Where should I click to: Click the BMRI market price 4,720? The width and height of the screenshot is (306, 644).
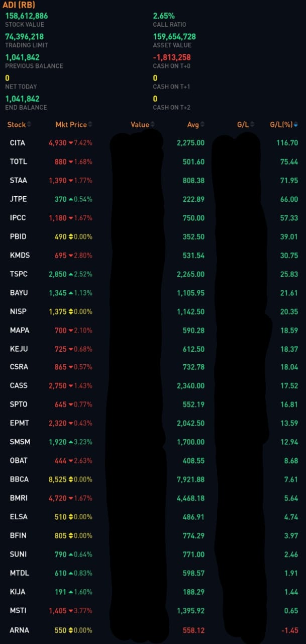point(58,498)
